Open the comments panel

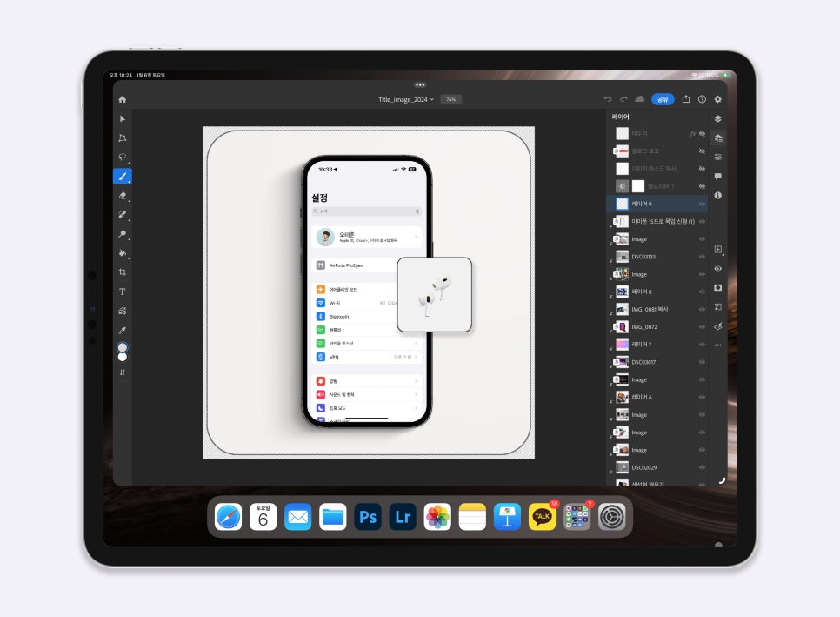click(718, 177)
